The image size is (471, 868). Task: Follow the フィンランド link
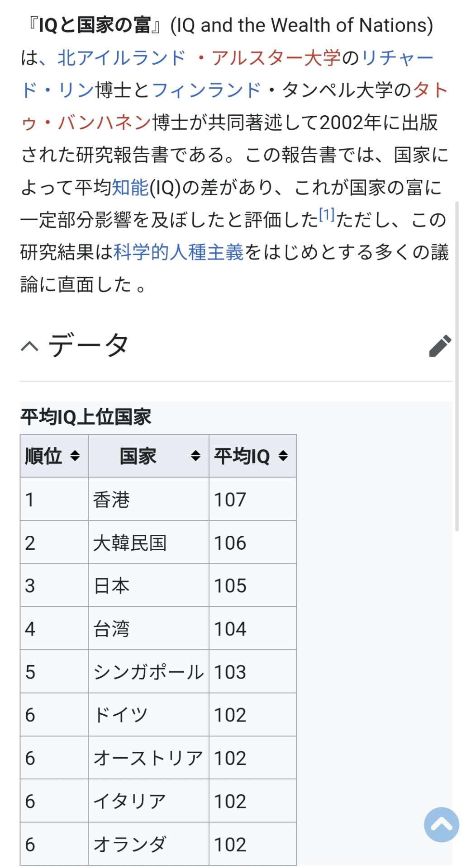(206, 90)
